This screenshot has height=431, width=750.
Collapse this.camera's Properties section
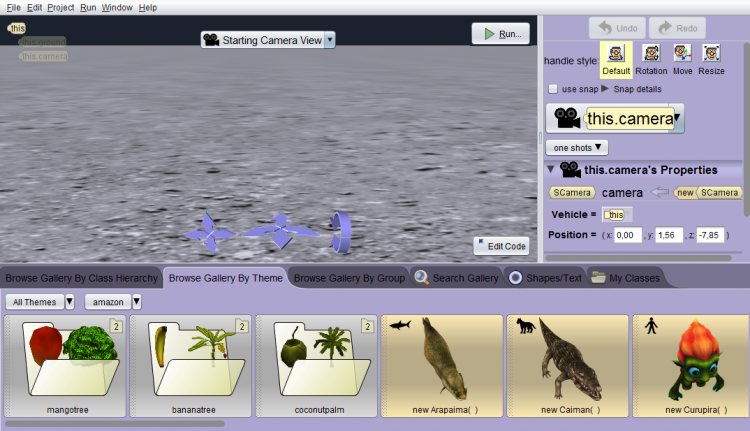click(550, 170)
